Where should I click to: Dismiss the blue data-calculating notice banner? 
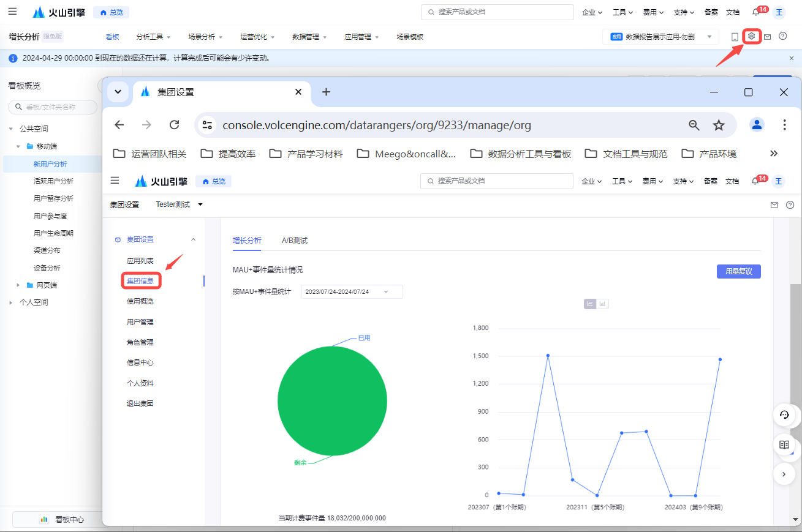[x=792, y=58]
